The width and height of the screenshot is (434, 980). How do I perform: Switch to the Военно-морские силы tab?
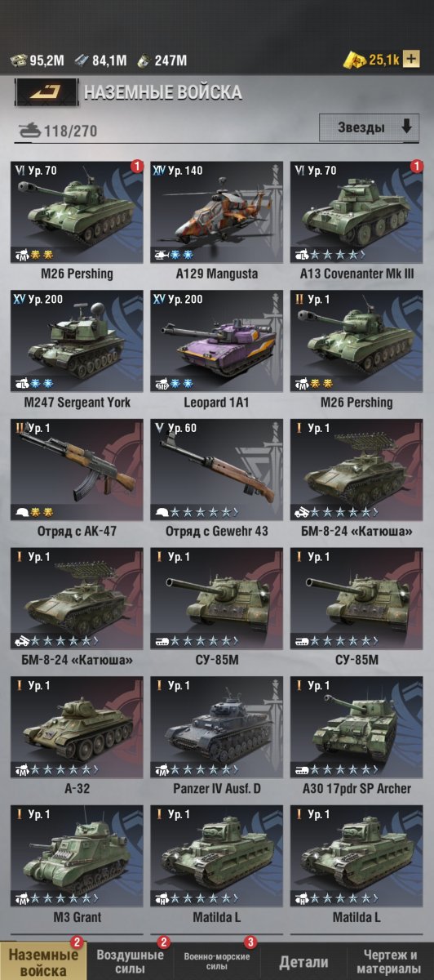(216, 961)
